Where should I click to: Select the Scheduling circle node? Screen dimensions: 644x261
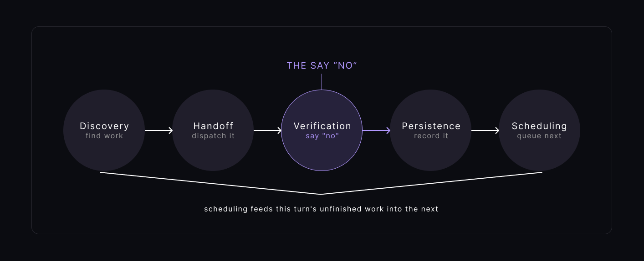tap(539, 130)
